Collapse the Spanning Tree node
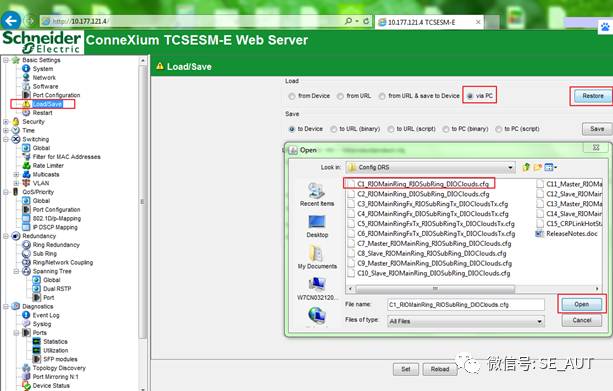Screen dimensions: 613x391 (x=16, y=271)
